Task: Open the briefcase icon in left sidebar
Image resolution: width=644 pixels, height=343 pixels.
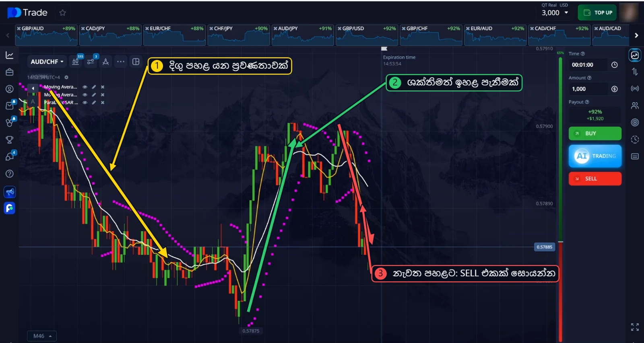Action: coord(9,72)
